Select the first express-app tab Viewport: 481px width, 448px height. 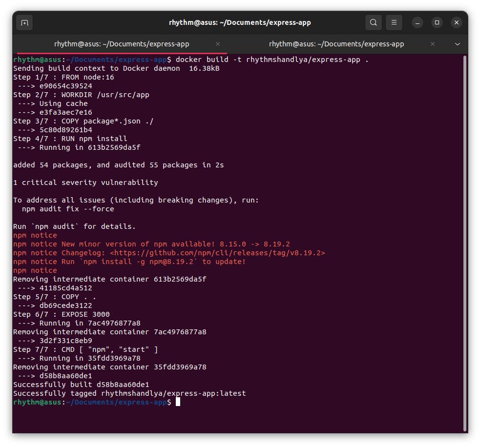point(121,44)
